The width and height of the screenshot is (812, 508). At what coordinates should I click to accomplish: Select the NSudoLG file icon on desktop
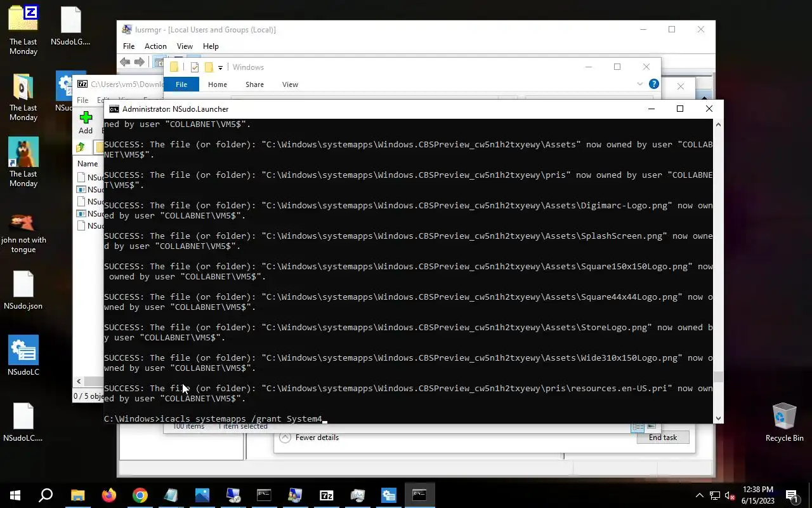pos(71,20)
